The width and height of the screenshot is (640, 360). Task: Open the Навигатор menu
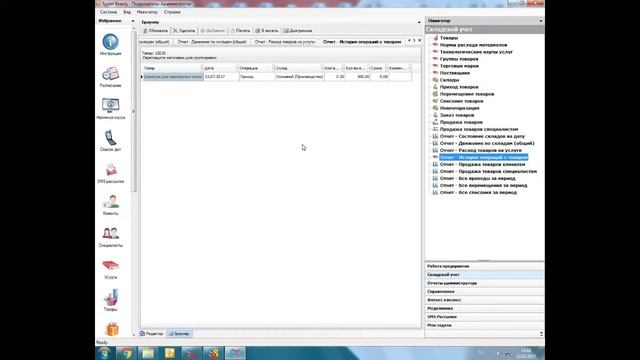(147, 12)
